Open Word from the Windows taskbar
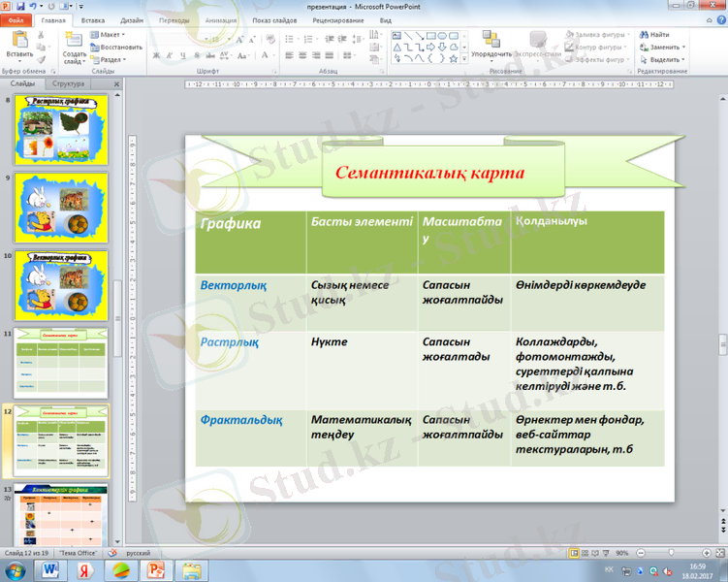Viewport: 728px width, 582px height. (x=50, y=569)
